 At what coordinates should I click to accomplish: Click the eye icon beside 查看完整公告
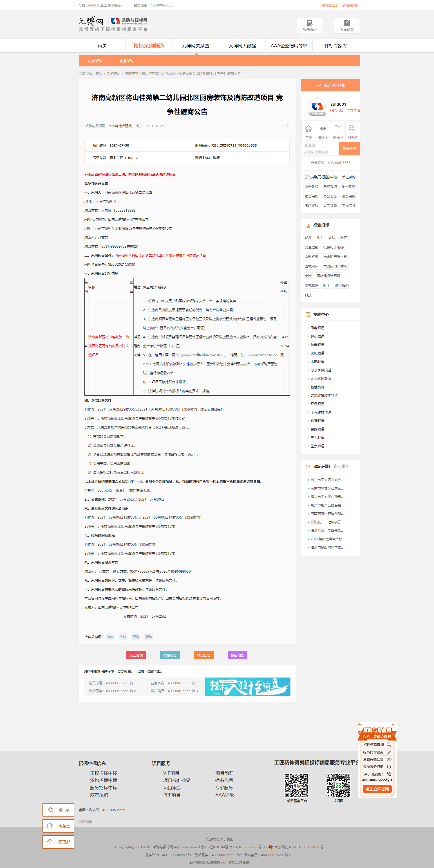point(389,759)
